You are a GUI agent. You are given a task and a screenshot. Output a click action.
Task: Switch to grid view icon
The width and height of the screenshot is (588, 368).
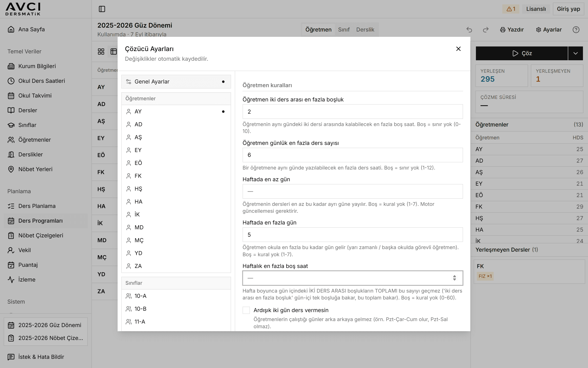101,51
